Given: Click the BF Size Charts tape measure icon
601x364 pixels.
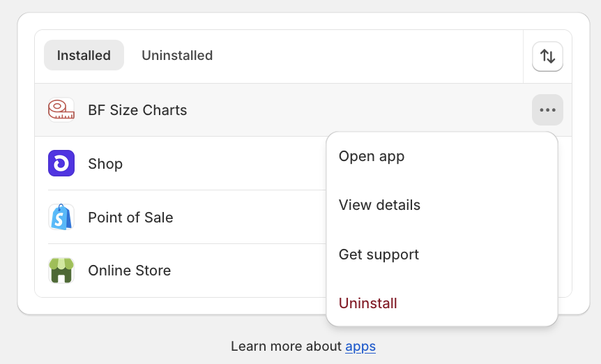Looking at the screenshot, I should click(x=61, y=110).
